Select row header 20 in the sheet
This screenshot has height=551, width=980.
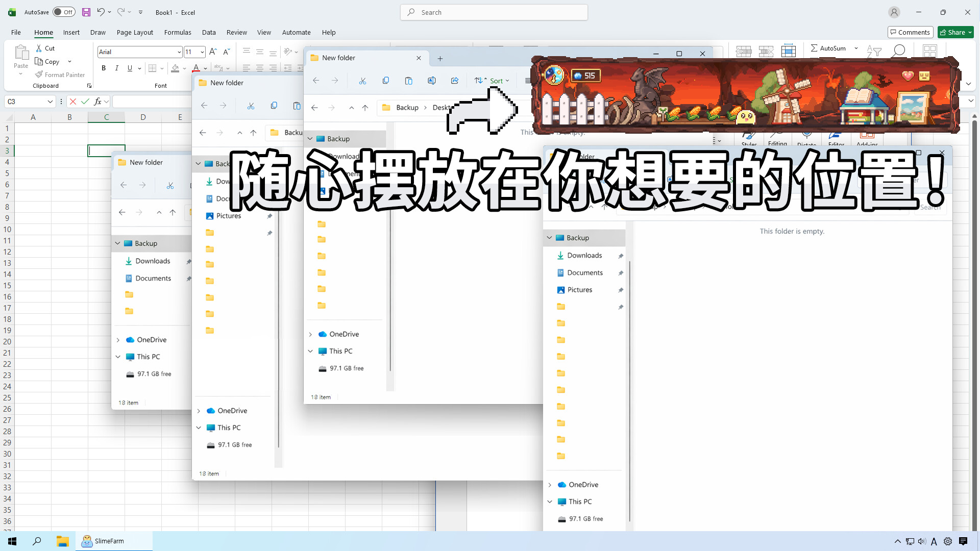point(7,342)
